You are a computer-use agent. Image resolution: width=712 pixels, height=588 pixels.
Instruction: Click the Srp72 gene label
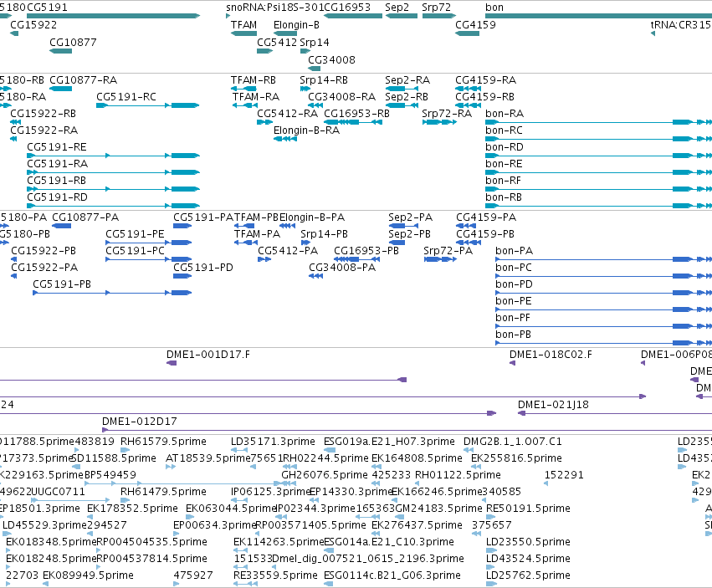(x=437, y=8)
